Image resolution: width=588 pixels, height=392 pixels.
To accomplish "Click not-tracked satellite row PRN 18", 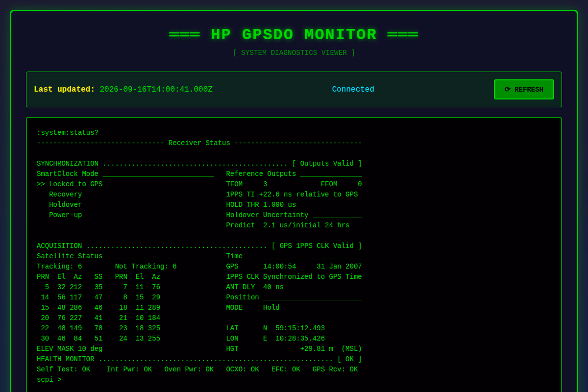I will 140,308.
